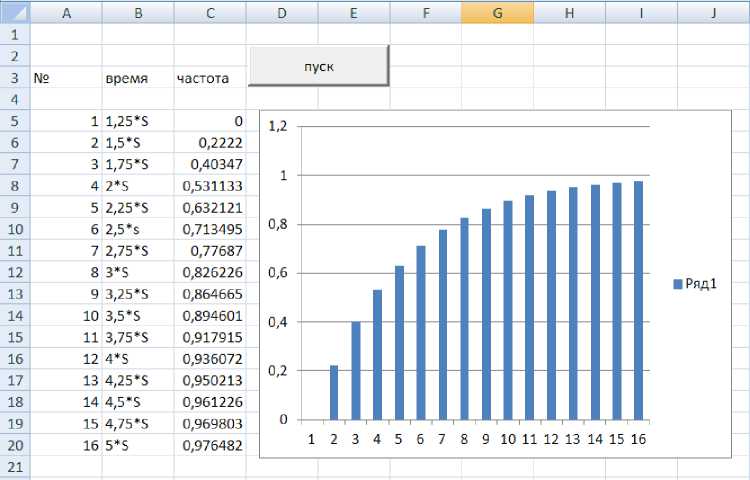The width and height of the screenshot is (750, 480).
Task: Click the blue Ряд1 legend color marker
Action: point(677,285)
